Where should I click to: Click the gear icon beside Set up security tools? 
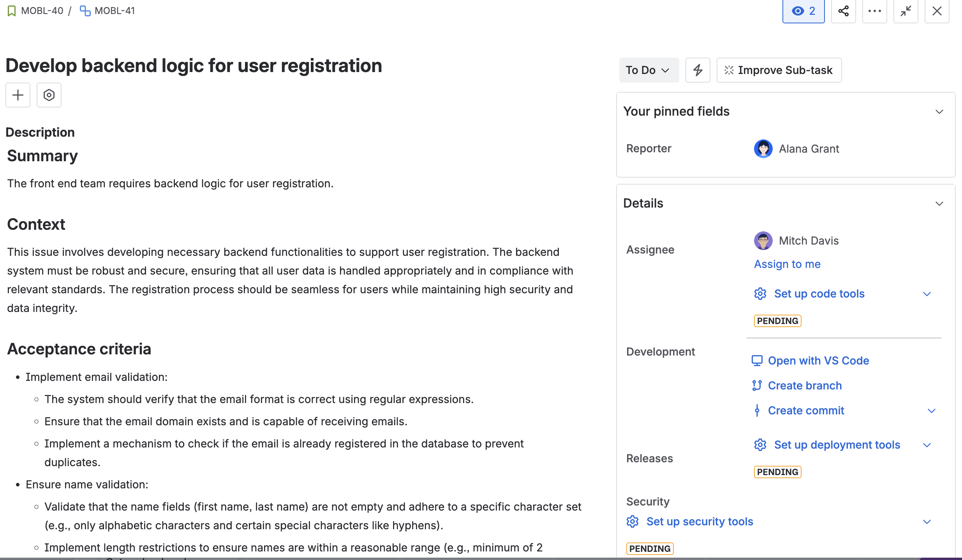tap(633, 521)
